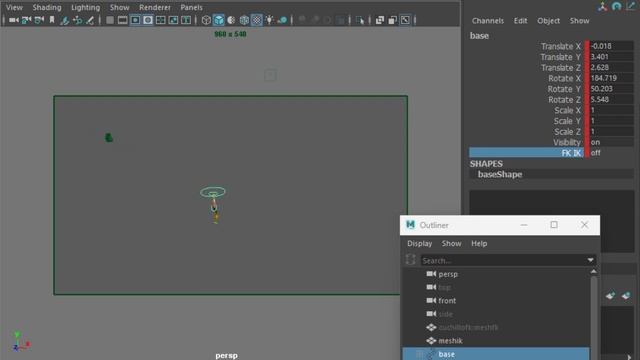Image resolution: width=640 pixels, height=360 pixels.
Task: Click the Rotate Z value field
Action: pos(611,99)
